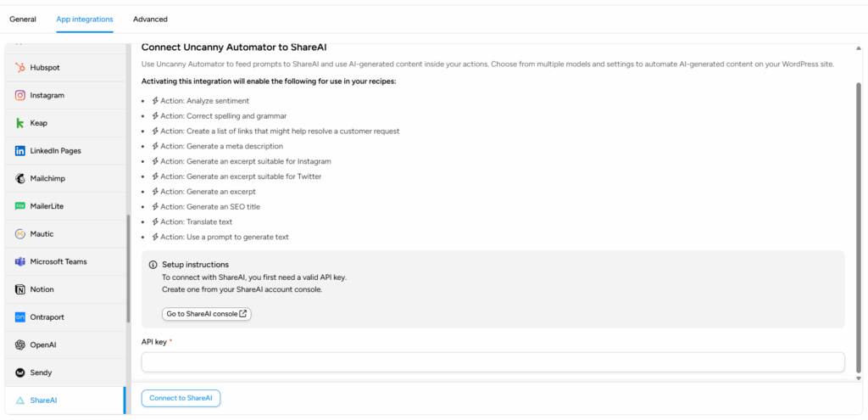Click the Ontraport logo icon
868x420 pixels.
(20, 317)
